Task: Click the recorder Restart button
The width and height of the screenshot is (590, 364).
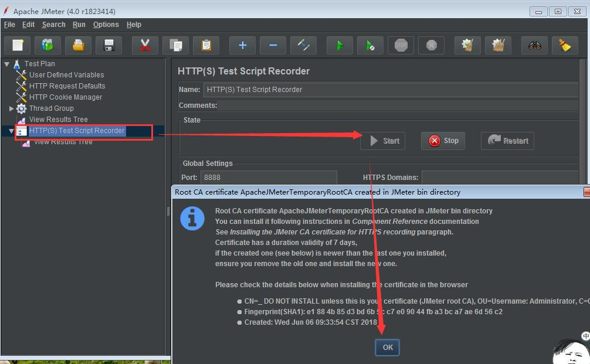Action: (x=507, y=141)
